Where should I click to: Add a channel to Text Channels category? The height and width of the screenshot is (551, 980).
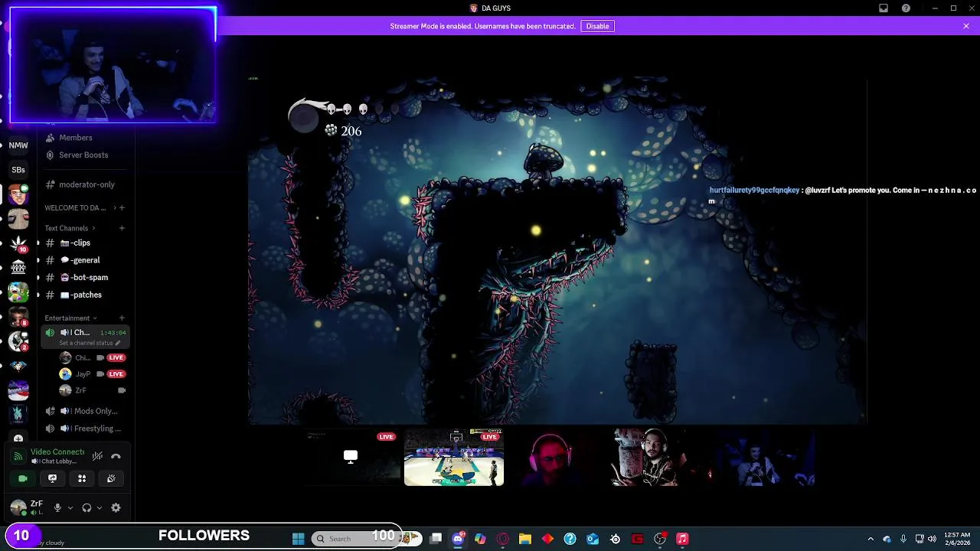tap(122, 228)
